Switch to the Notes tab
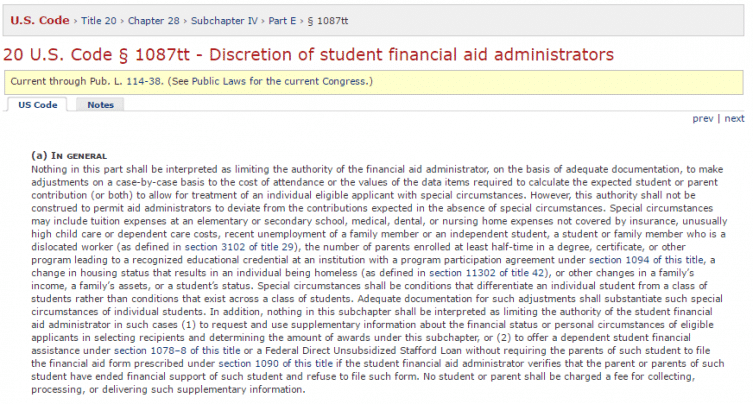Viewport: 753px width, 404px height. (x=100, y=105)
